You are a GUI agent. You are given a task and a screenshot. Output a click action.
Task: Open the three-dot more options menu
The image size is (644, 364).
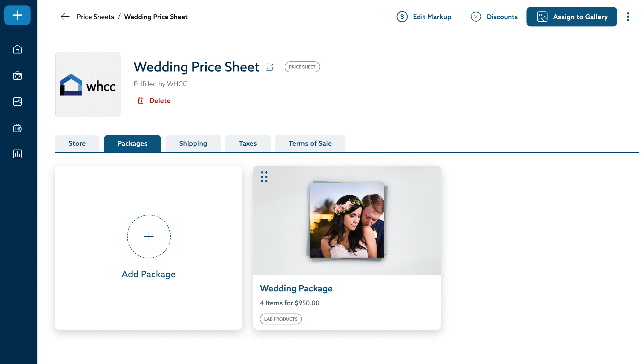pyautogui.click(x=628, y=17)
